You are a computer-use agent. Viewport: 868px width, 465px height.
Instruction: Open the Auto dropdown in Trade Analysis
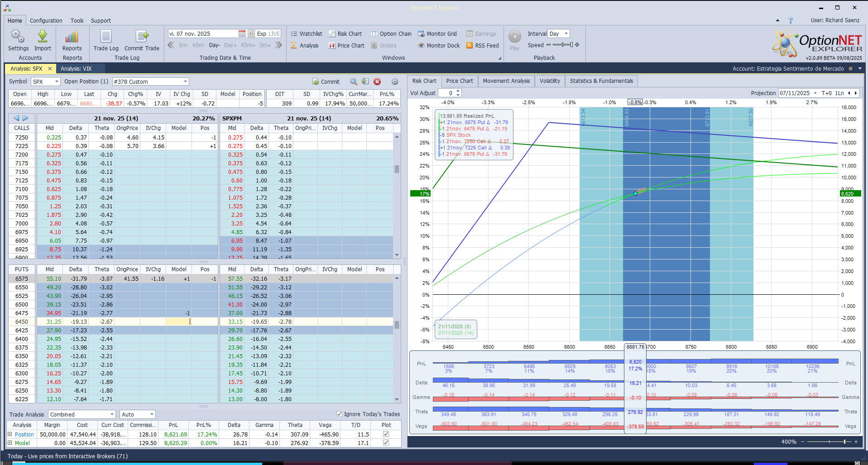[152, 414]
